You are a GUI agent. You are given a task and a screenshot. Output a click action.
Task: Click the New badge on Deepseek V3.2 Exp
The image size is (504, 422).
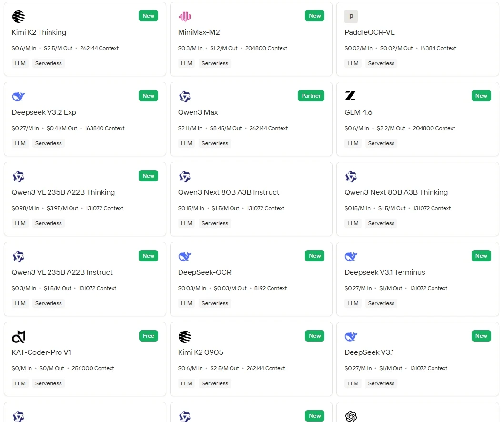coord(148,96)
